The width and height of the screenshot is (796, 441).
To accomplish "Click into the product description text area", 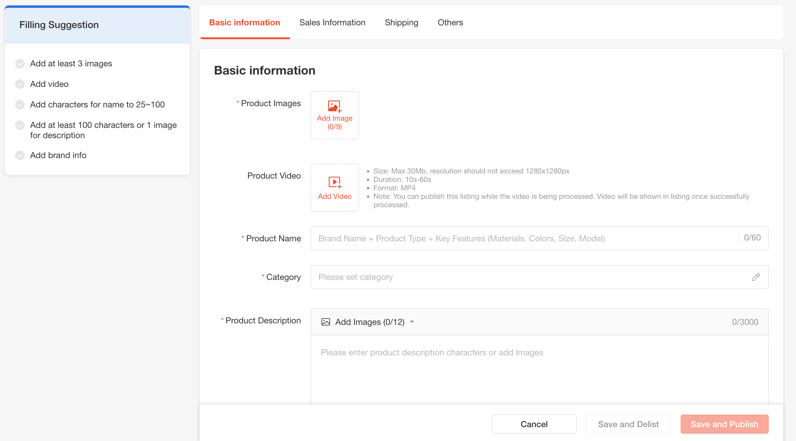I will click(x=539, y=370).
